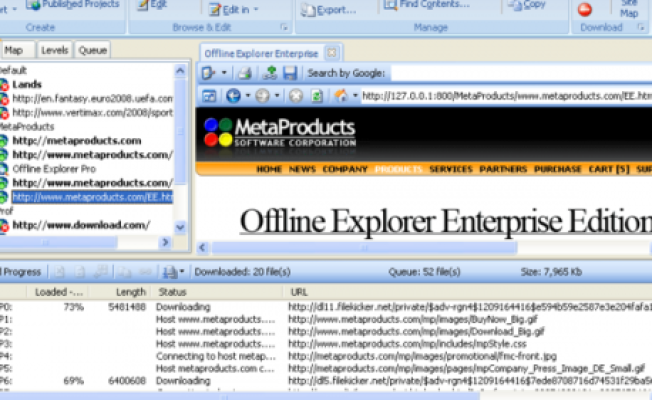The height and width of the screenshot is (400, 652).
Task: Open the Home icon dropdown arrow
Action: click(x=355, y=96)
